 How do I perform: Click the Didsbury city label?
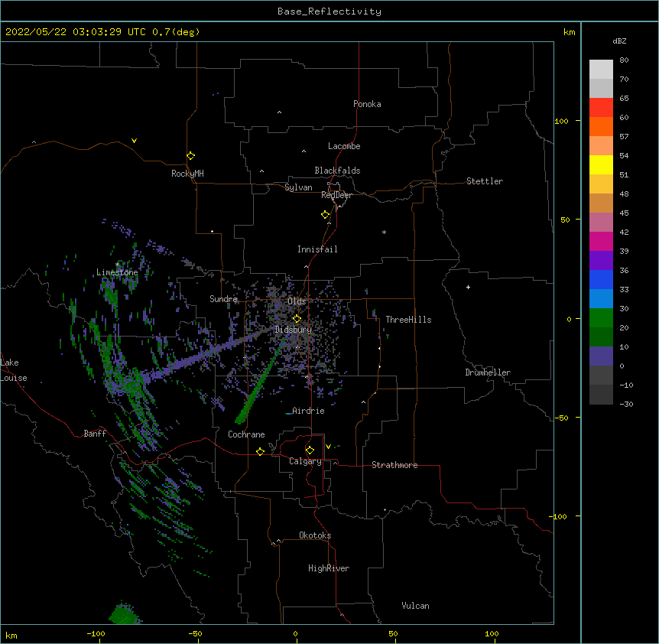[293, 330]
